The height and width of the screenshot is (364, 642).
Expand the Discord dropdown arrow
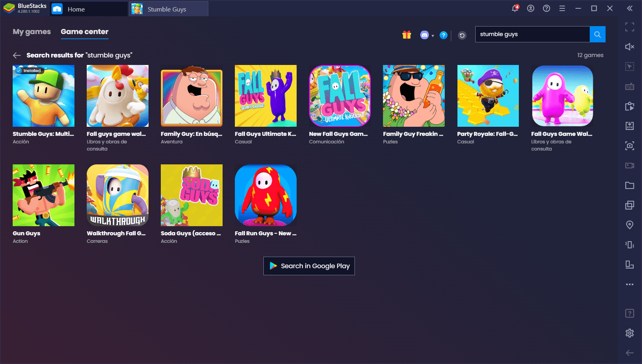[433, 36]
